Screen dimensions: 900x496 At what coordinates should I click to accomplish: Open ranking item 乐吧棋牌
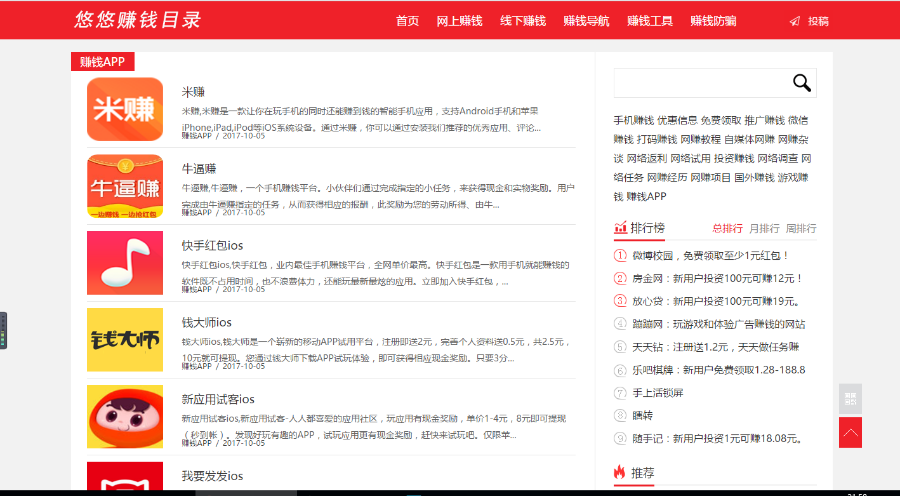(719, 370)
